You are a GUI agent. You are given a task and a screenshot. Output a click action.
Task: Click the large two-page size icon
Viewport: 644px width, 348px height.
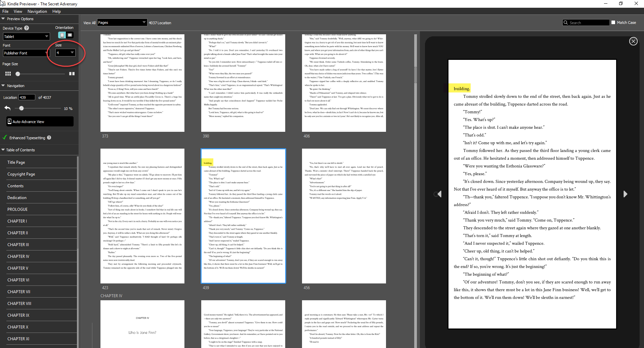point(72,74)
